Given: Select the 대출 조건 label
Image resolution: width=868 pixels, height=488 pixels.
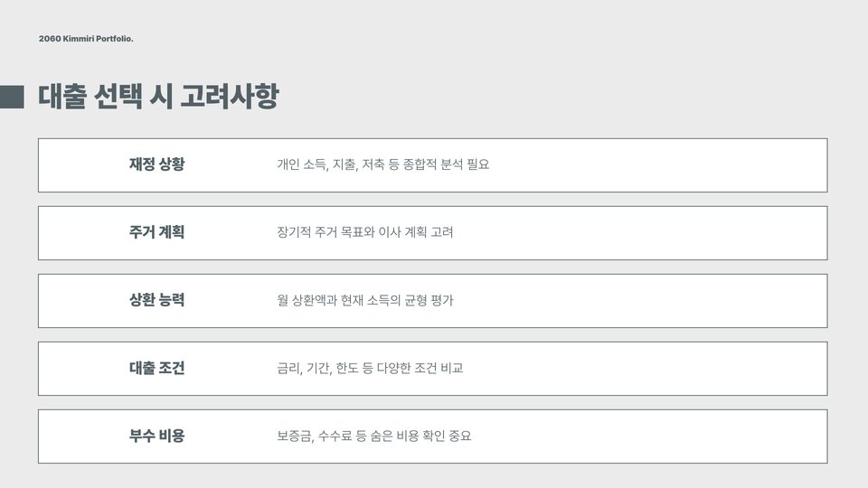Looking at the screenshot, I should pos(156,368).
